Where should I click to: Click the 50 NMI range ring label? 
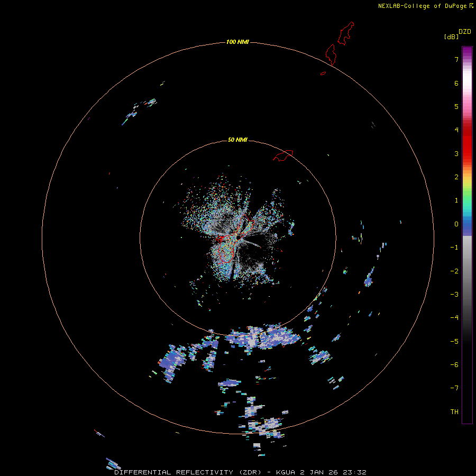(x=237, y=140)
